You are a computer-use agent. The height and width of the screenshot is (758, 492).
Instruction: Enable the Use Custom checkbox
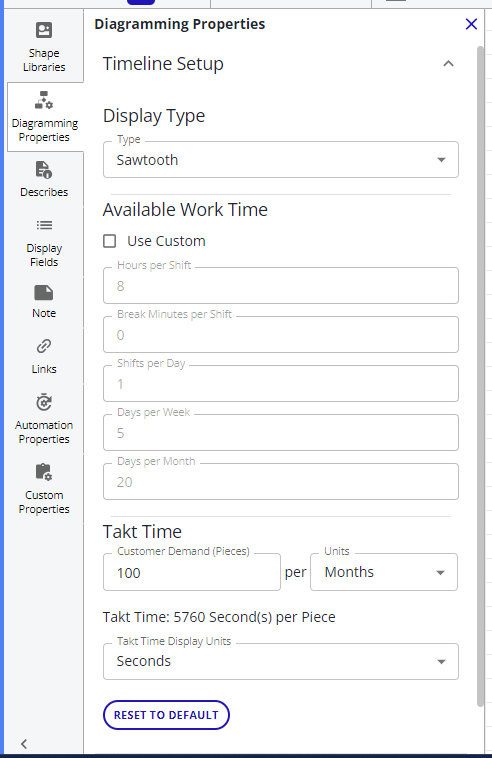click(x=110, y=241)
